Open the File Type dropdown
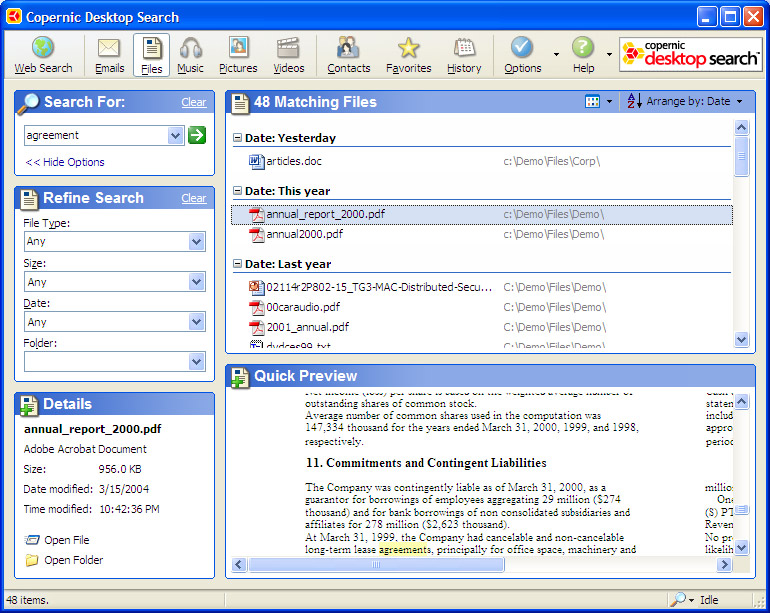770x613 pixels. pos(196,242)
